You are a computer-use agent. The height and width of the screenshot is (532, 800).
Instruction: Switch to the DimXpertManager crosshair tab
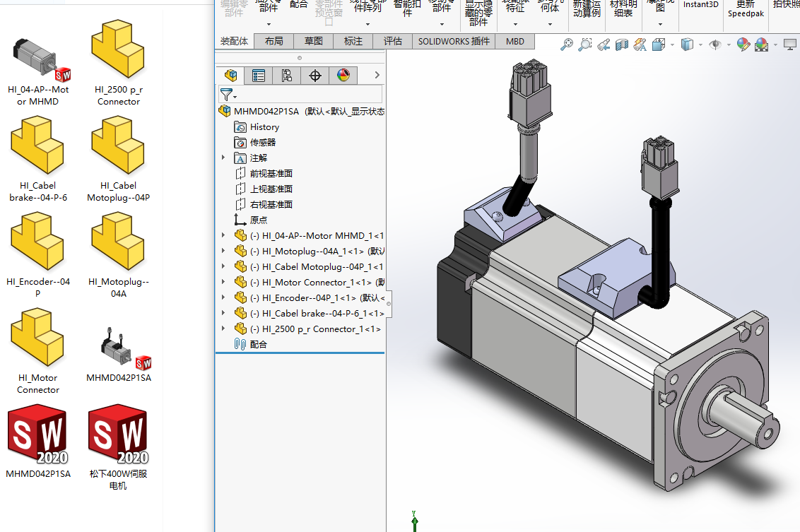[x=315, y=76]
